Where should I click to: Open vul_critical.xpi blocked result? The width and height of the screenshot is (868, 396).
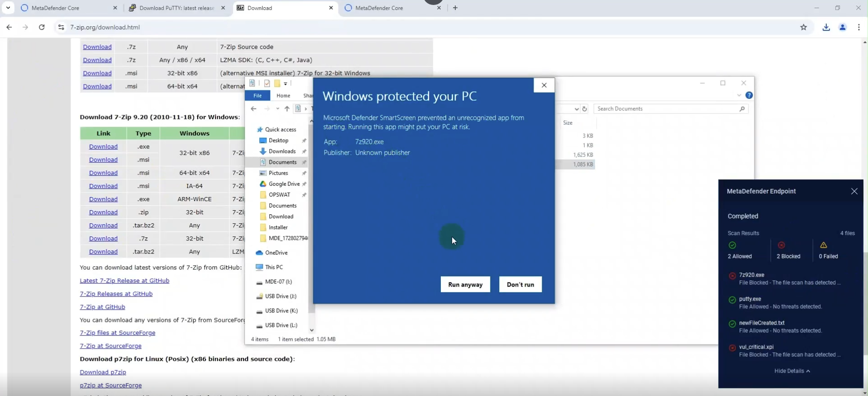(790, 351)
